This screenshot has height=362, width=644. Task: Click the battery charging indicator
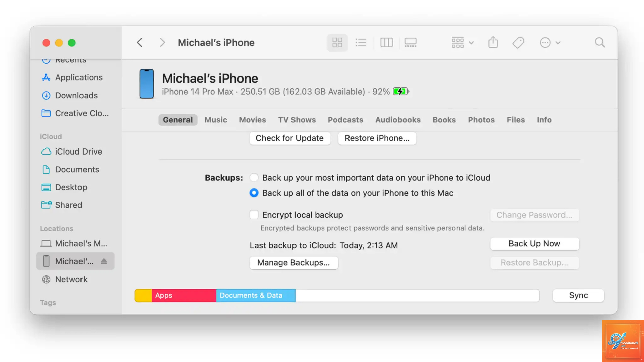click(x=401, y=91)
